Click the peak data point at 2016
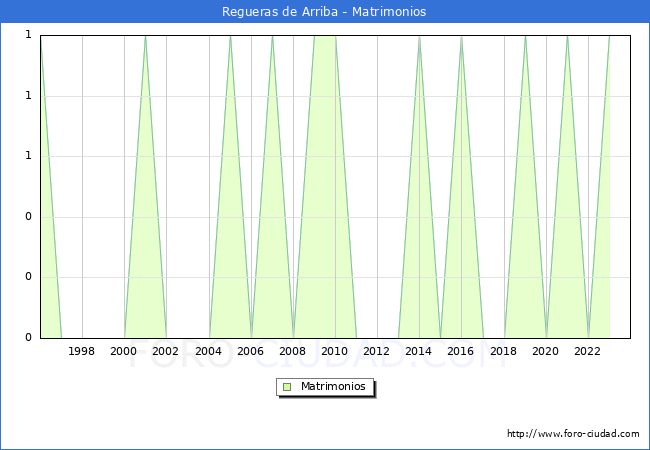Image resolution: width=650 pixels, height=450 pixels. point(461,36)
